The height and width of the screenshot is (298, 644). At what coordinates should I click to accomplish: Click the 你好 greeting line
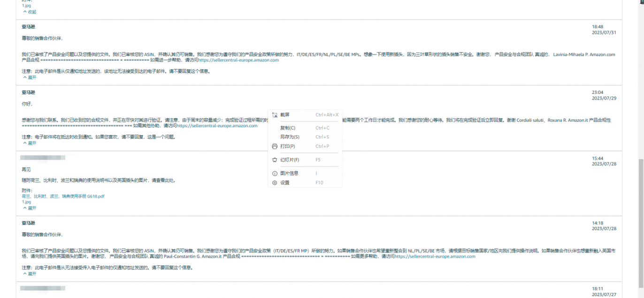pos(27,104)
